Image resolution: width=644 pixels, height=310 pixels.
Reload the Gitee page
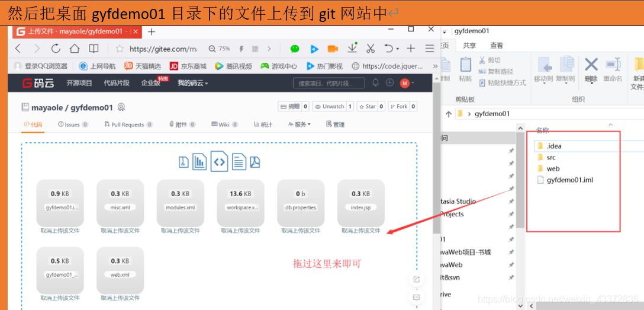pyautogui.click(x=56, y=49)
